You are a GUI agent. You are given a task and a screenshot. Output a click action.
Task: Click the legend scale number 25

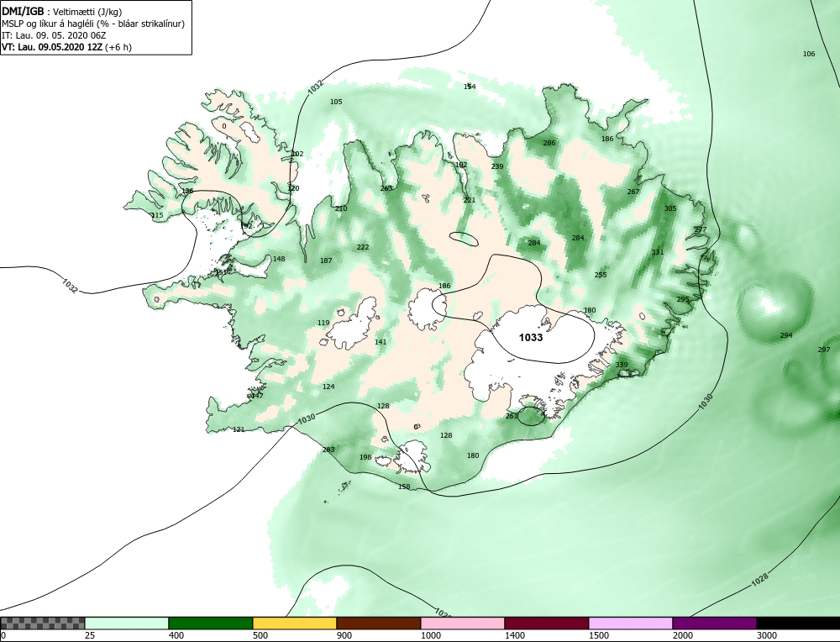click(x=88, y=635)
